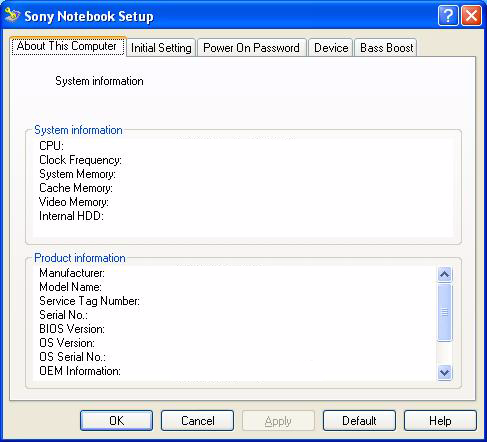Click the OK button
487x442 pixels.
116,421
